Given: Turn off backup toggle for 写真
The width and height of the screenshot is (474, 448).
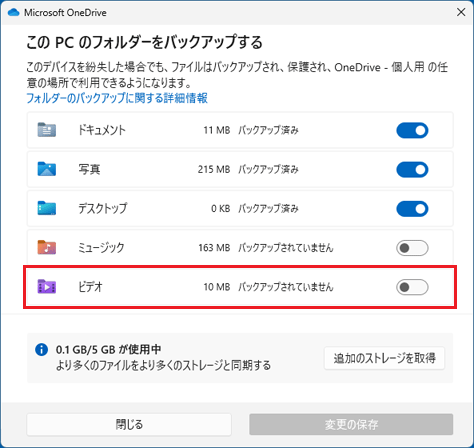Looking at the screenshot, I should [x=412, y=170].
